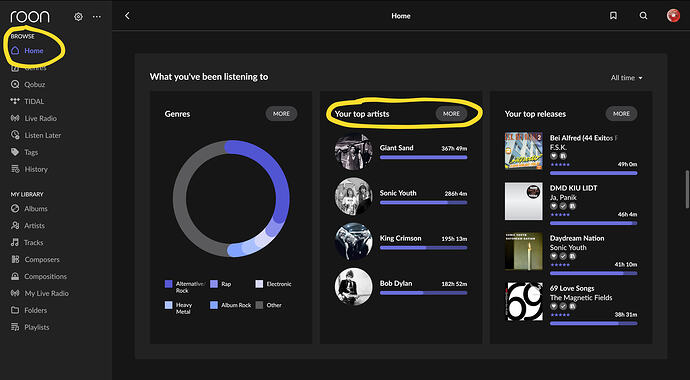
Task: Click the Artists person icon
Action: pyautogui.click(x=15, y=225)
